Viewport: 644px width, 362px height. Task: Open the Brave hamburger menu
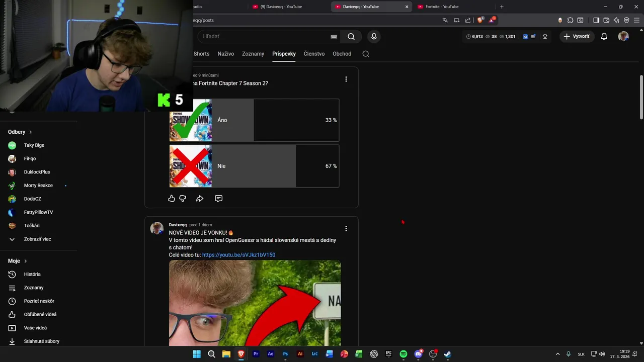pyautogui.click(x=637, y=20)
